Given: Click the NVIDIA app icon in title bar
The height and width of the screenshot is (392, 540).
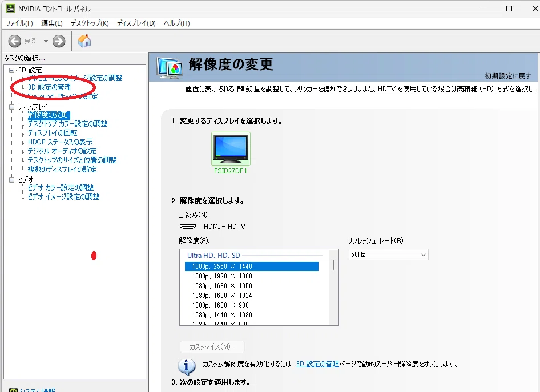Looking at the screenshot, I should pyautogui.click(x=11, y=9).
